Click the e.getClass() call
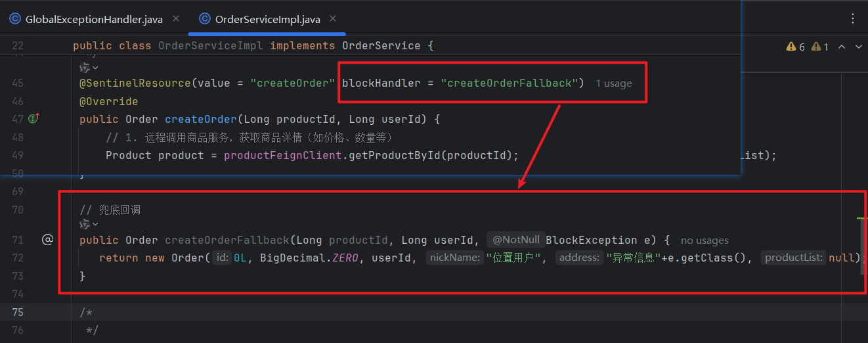The height and width of the screenshot is (343, 868). (x=710, y=258)
